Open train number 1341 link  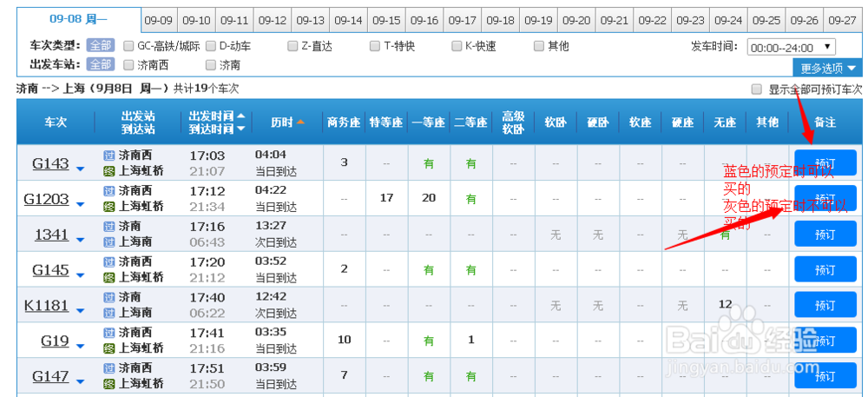[x=52, y=235]
